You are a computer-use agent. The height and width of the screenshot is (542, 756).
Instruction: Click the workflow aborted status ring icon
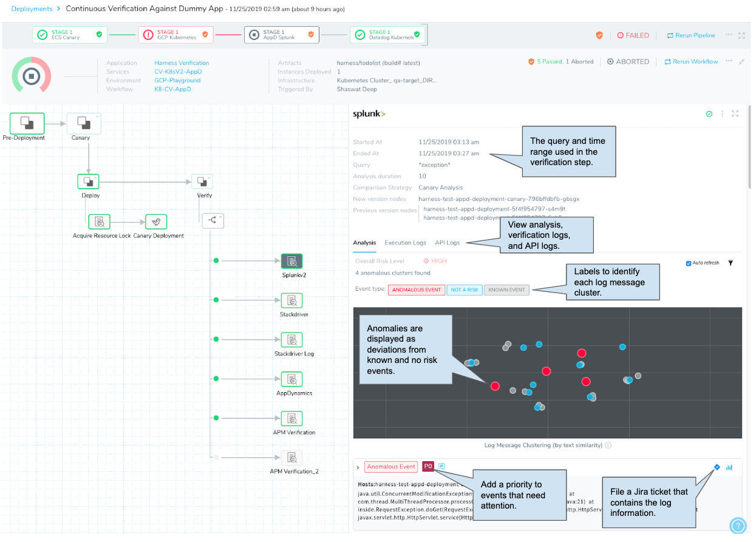[32, 76]
